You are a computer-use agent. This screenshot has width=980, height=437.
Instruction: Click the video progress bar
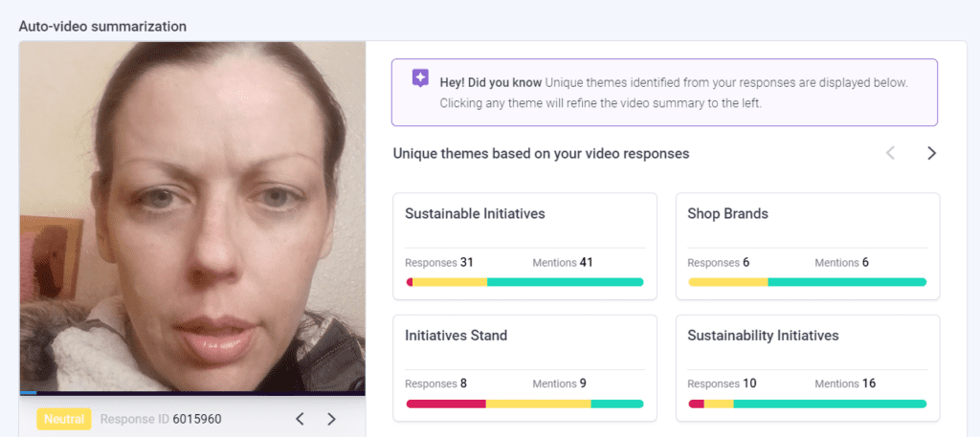tap(192, 393)
